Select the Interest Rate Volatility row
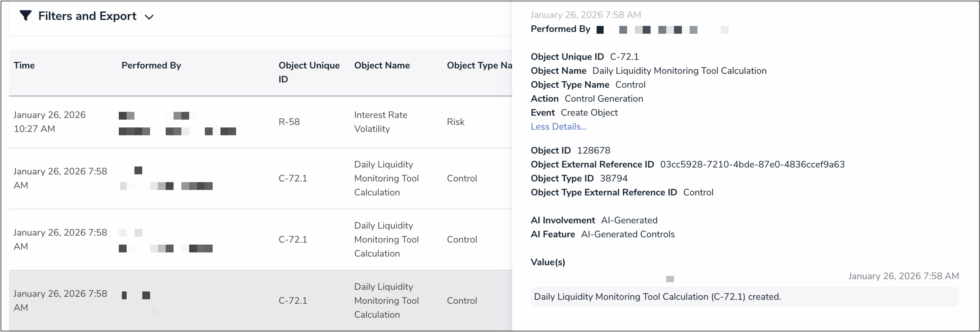Viewport: 980px width, 332px height. (x=380, y=122)
